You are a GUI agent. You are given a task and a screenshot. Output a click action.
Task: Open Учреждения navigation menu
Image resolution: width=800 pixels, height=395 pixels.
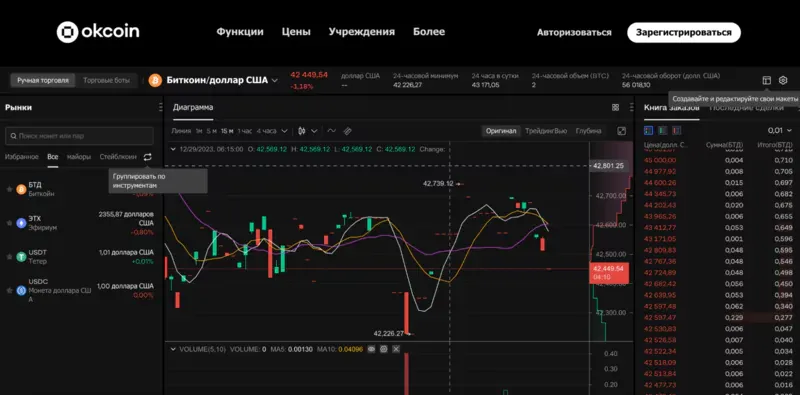coord(362,32)
